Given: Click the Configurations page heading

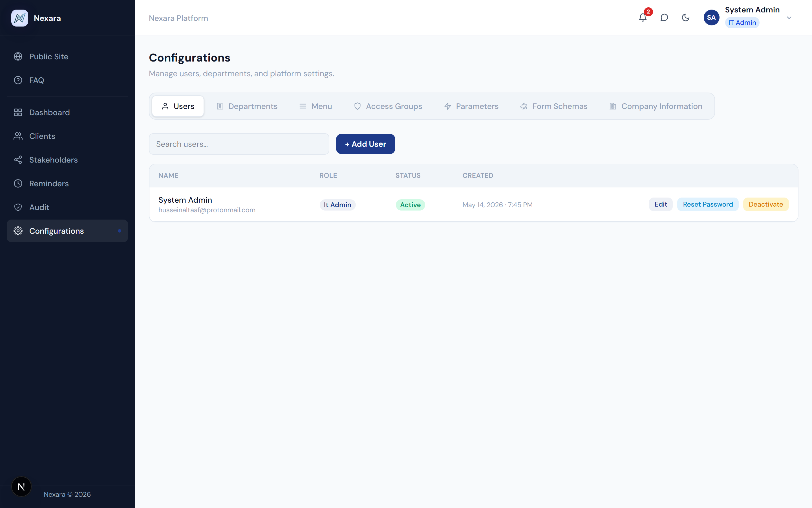Looking at the screenshot, I should coord(189,58).
